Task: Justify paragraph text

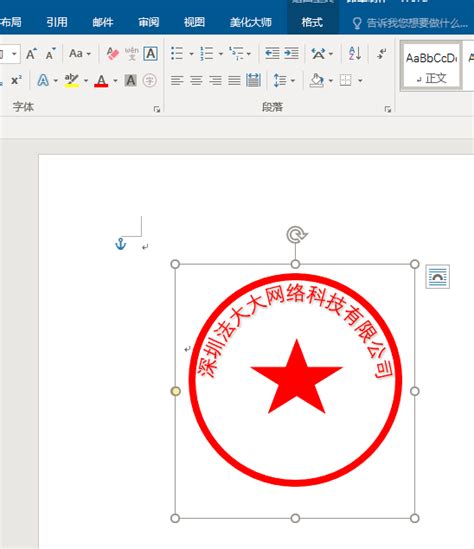Action: pos(234,81)
